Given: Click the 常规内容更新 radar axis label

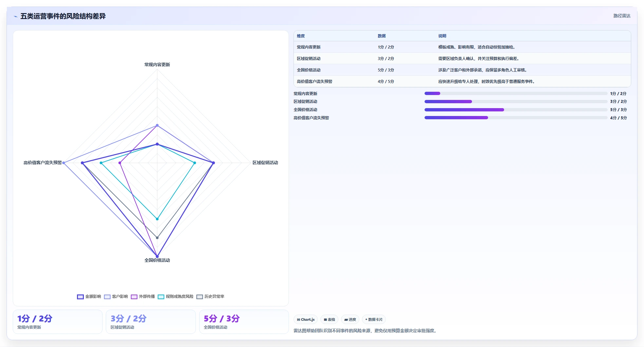Looking at the screenshot, I should tap(157, 65).
